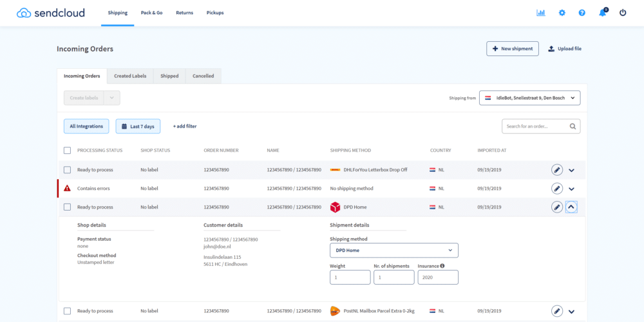Click the DHL carrier logo
Image resolution: width=644 pixels, height=322 pixels.
(x=335, y=169)
